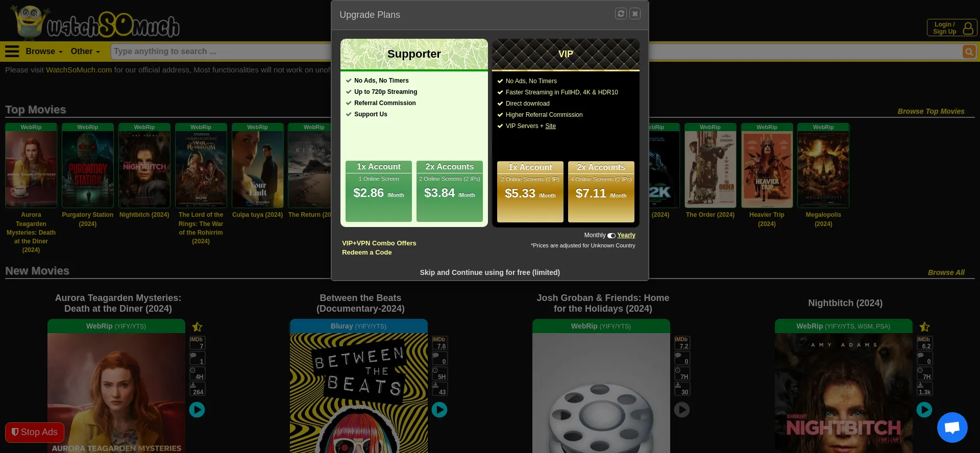Toggle billing between Monthly and Yearly
This screenshot has height=453, width=980.
[611, 236]
